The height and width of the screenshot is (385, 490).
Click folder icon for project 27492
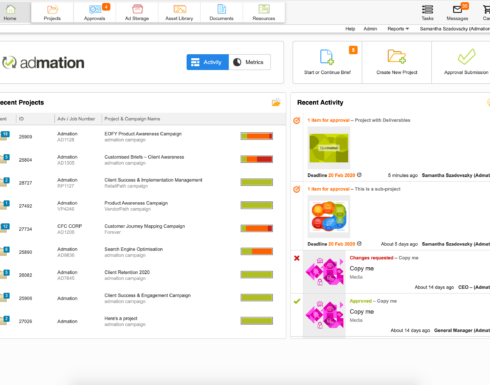pyautogui.click(x=4, y=205)
